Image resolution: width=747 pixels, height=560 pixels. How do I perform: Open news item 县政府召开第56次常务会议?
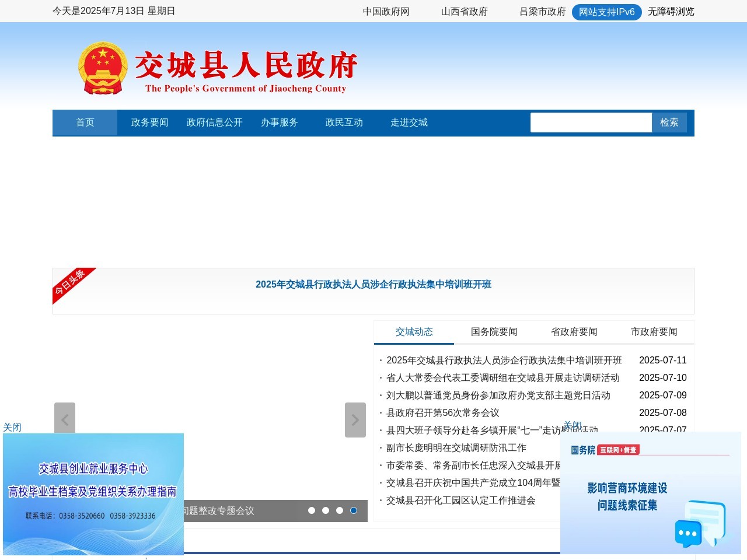coord(442,412)
